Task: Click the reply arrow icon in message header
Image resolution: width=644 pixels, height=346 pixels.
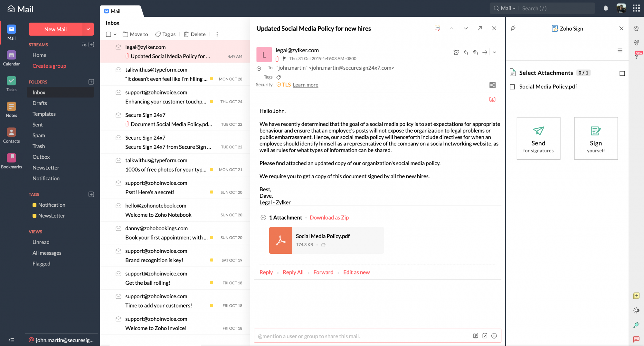Action: [466, 52]
